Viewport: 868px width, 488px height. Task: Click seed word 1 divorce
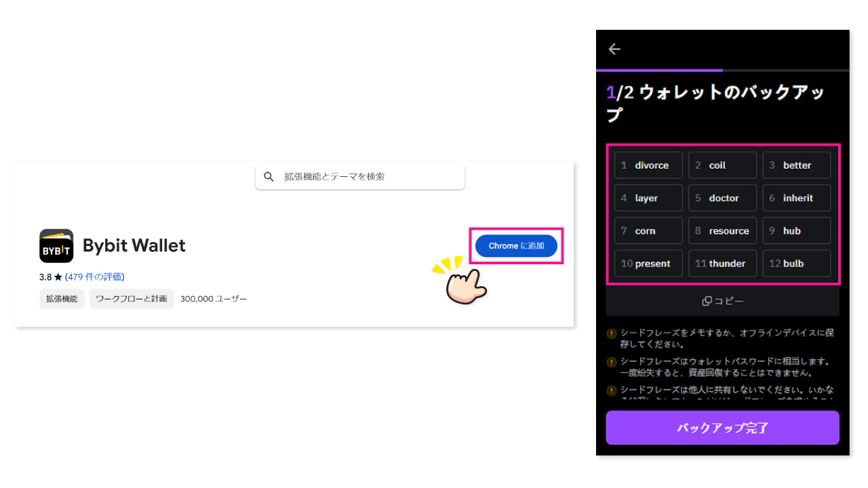coord(648,165)
